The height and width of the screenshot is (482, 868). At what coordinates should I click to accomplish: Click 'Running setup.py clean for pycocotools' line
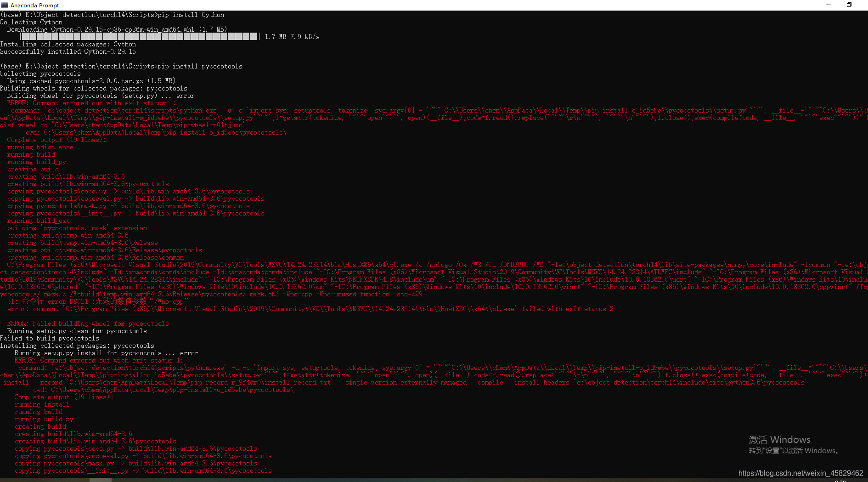tap(77, 331)
